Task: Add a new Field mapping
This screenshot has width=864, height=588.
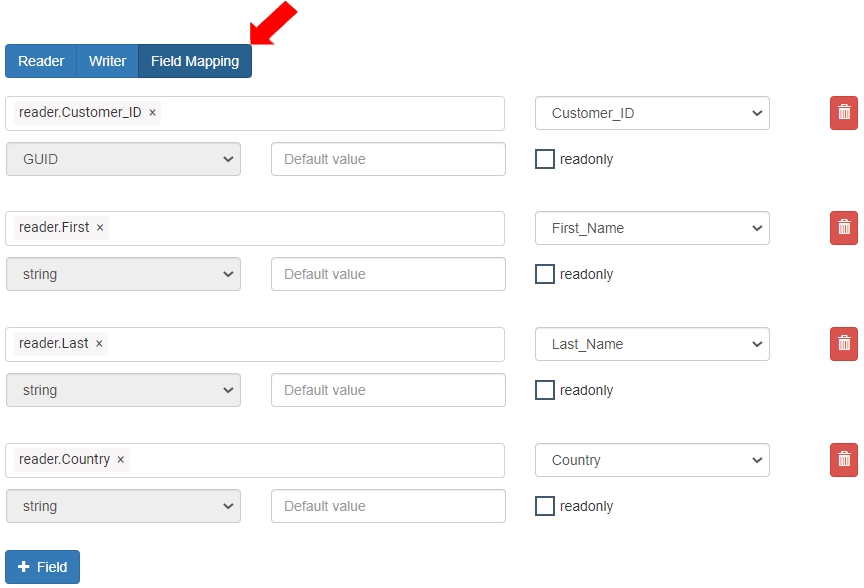Action: (x=42, y=567)
